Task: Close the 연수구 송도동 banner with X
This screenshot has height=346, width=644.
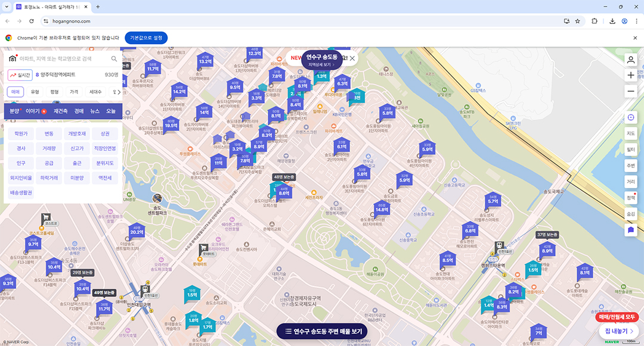Action: (x=352, y=58)
